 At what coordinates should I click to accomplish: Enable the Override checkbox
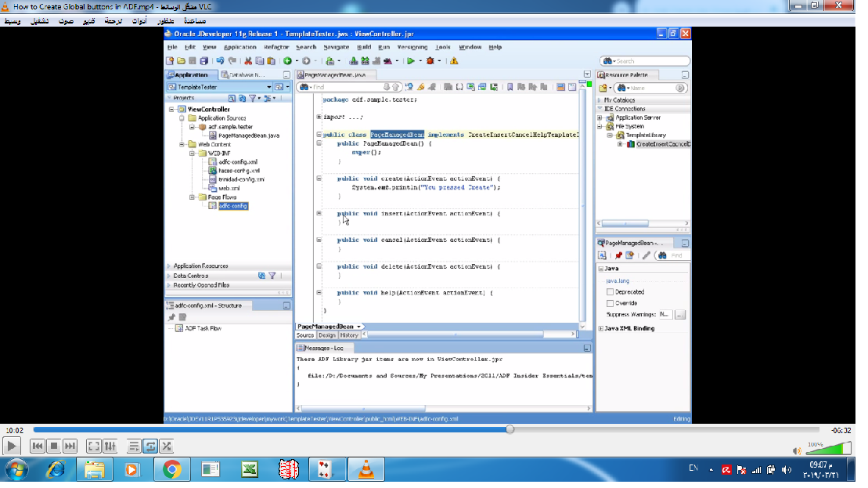click(x=610, y=302)
